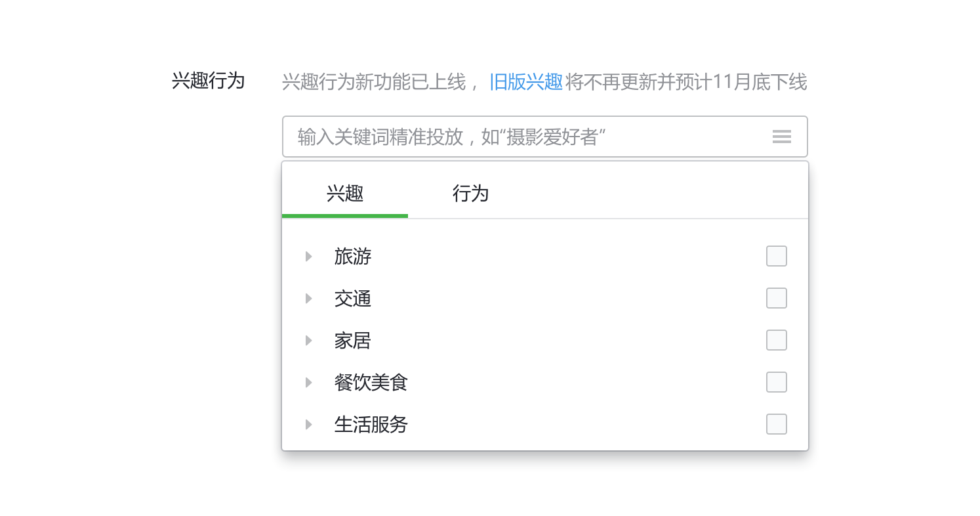Select the 生活服务 tree item label

click(371, 424)
